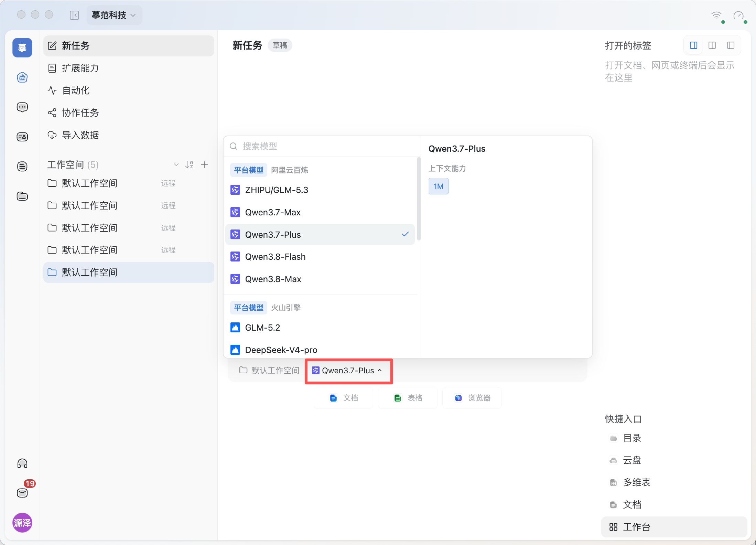Open 协作任务 in the sidebar
756x545 pixels.
[129, 113]
